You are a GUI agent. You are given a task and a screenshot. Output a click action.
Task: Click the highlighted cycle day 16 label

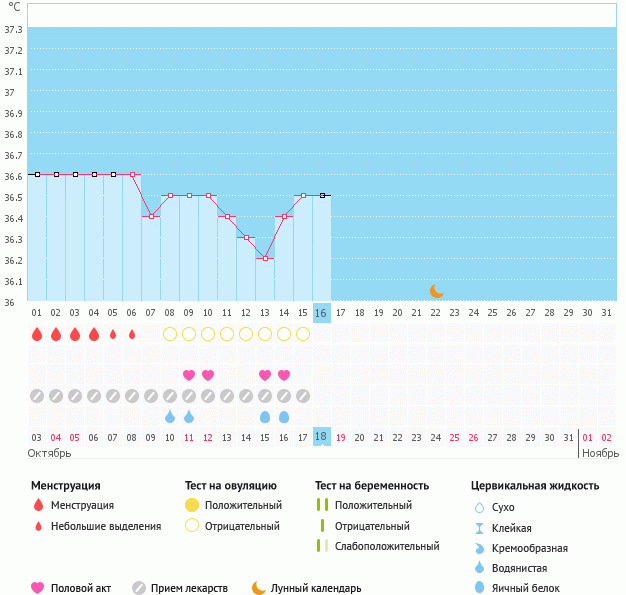point(321,312)
